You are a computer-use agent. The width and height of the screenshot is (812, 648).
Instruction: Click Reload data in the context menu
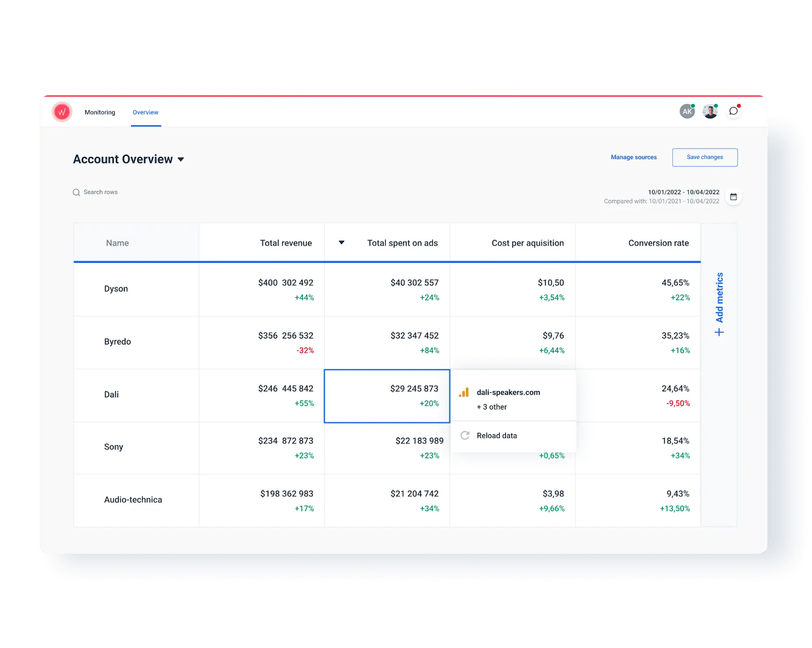[x=496, y=435]
